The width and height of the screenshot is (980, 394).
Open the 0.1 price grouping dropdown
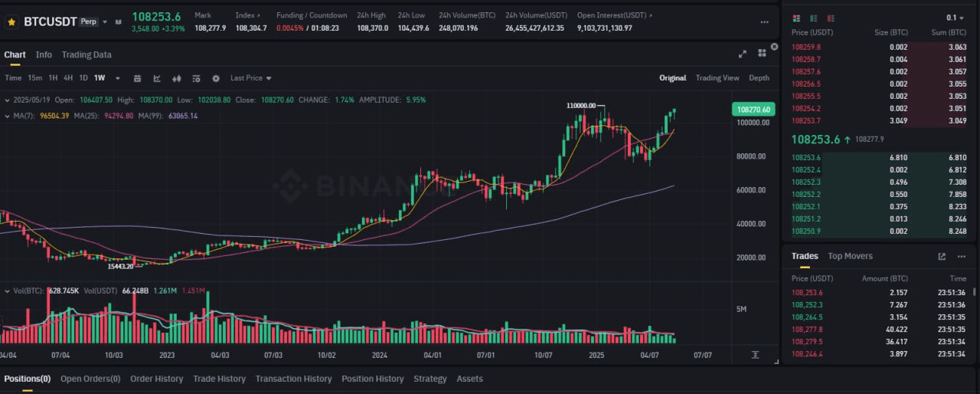pos(957,18)
